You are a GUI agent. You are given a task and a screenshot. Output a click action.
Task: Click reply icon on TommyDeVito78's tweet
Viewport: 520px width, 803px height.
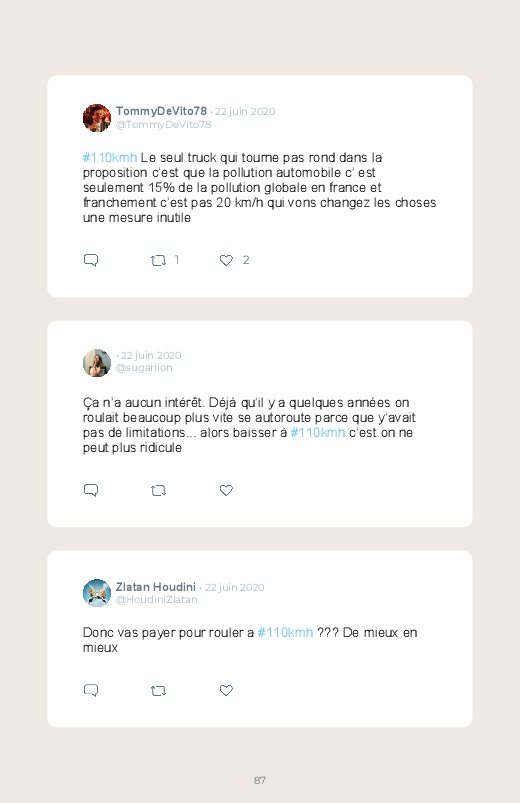tap(91, 260)
